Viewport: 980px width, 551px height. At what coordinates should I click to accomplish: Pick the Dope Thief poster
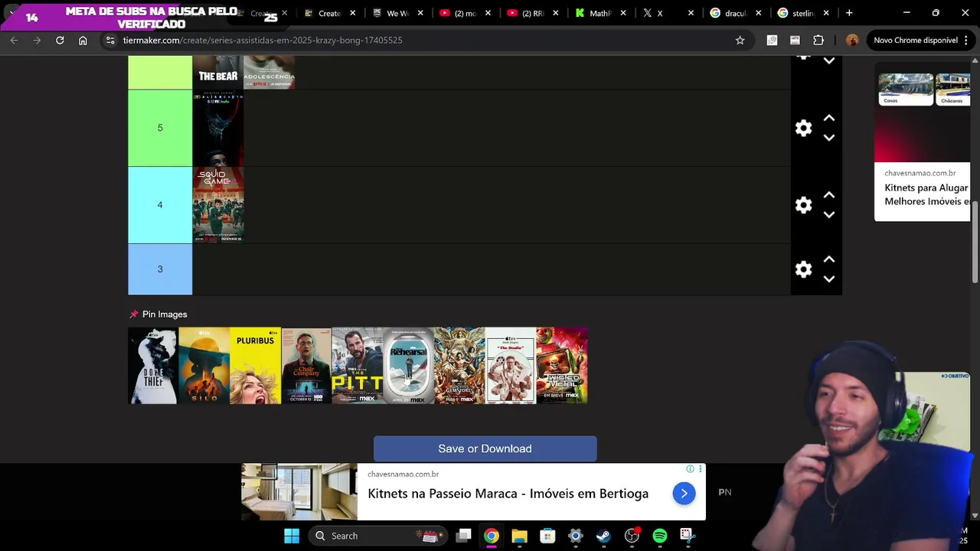[x=153, y=366]
